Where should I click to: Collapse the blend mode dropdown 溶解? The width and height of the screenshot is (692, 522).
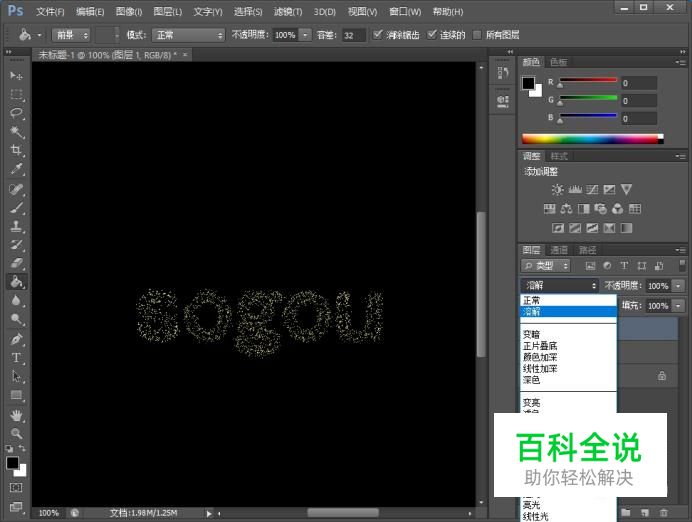point(560,285)
